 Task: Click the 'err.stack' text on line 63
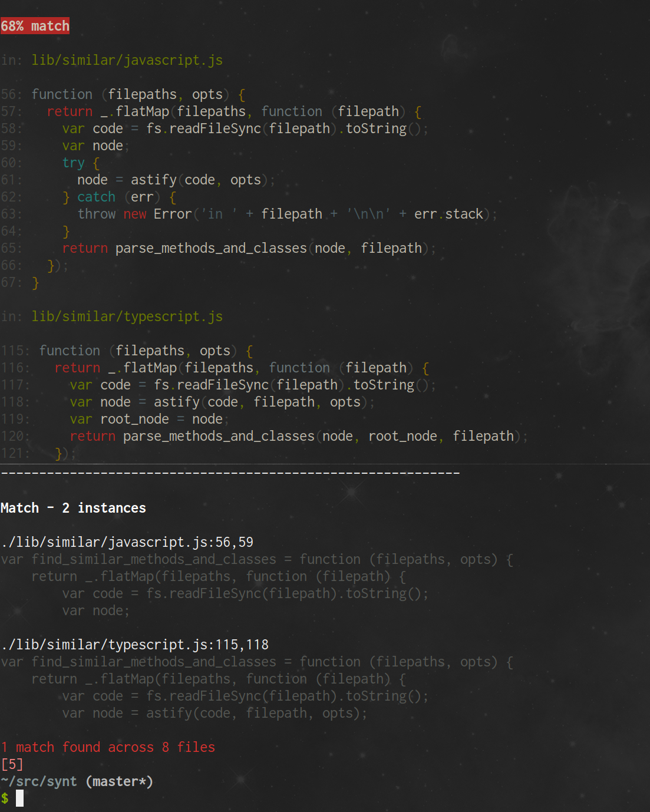(x=448, y=214)
